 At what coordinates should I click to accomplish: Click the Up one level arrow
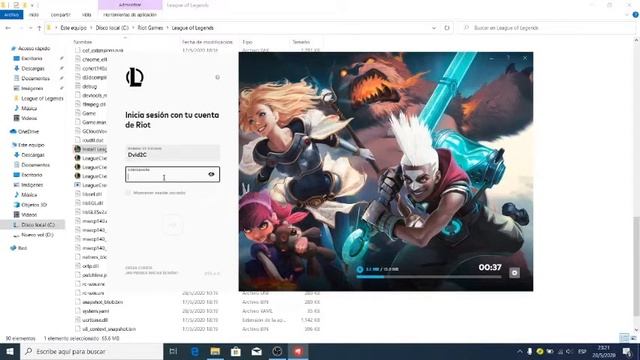pyautogui.click(x=39, y=28)
